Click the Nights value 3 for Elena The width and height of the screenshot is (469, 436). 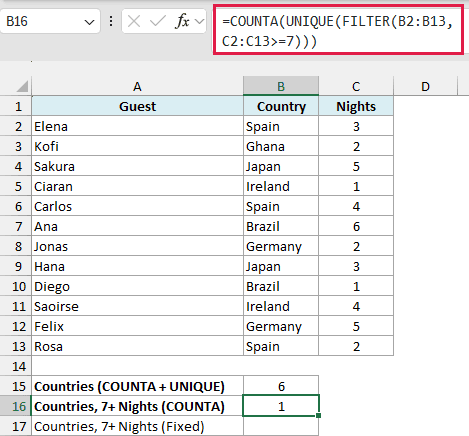pos(356,126)
